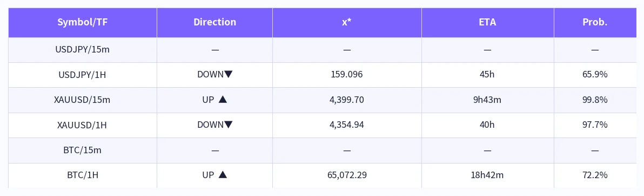
Task: Click the DOWN triangle icon for USDJPY/1H
Action: click(229, 75)
